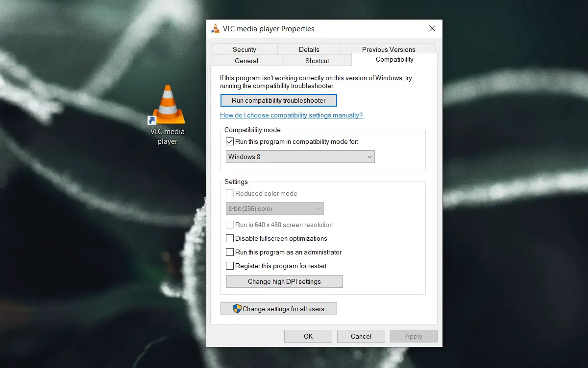
Task: Switch to the Security tab
Action: coord(245,49)
